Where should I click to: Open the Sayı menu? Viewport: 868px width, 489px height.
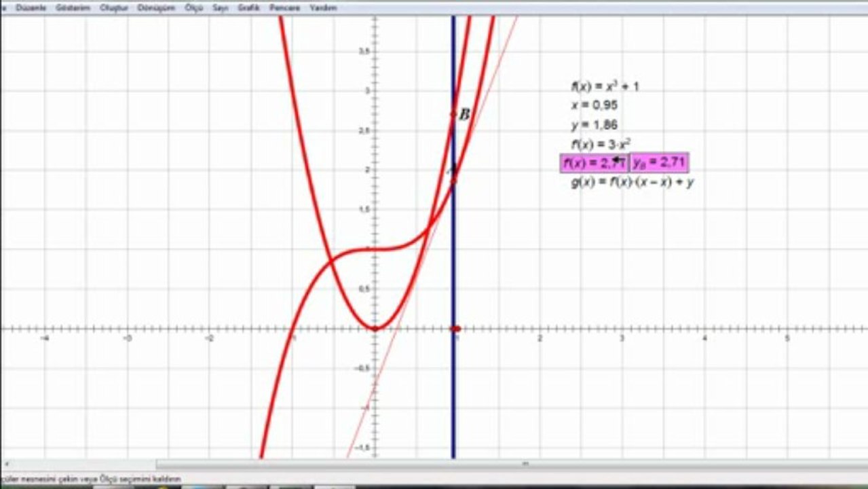[x=221, y=7]
